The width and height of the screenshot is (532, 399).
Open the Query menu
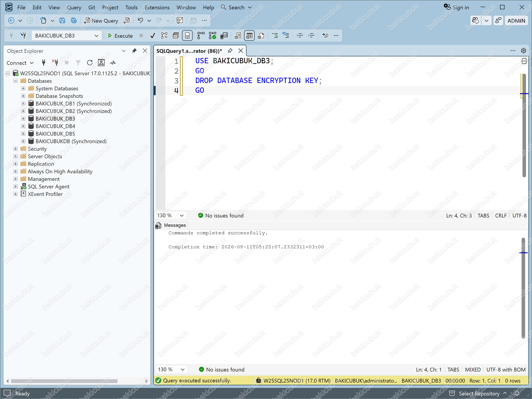74,8
